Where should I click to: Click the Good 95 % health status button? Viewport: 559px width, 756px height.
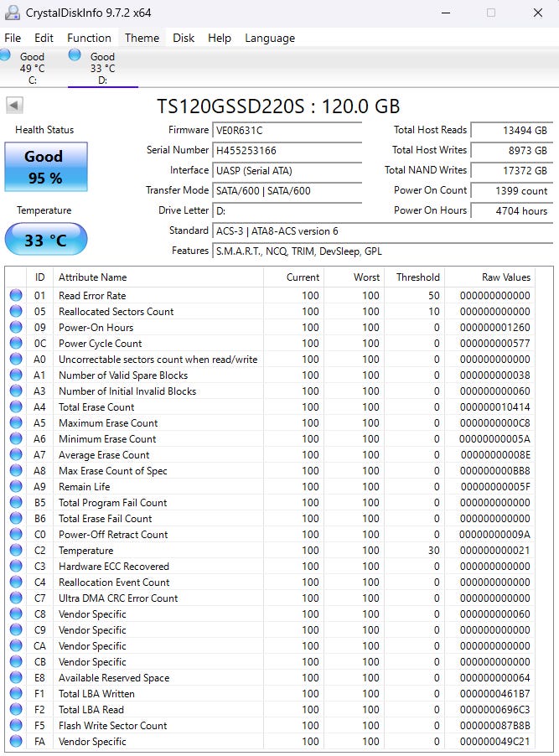tap(45, 166)
